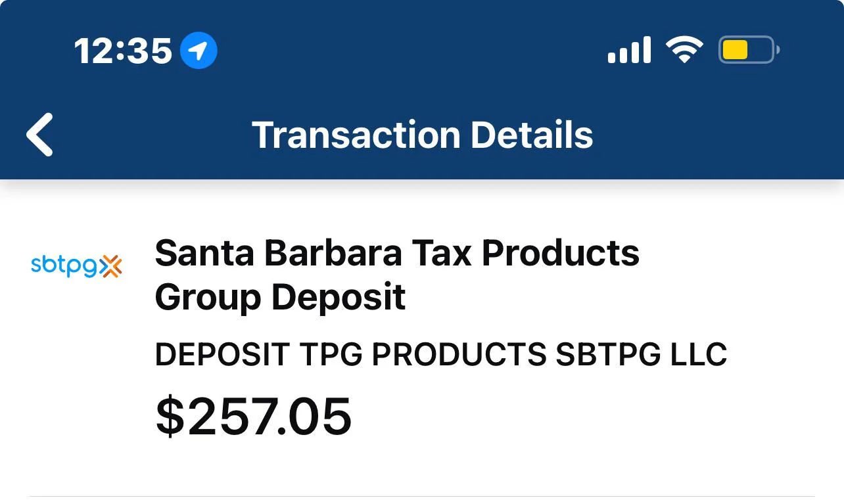Click the cellular signal strength icon

629,49
